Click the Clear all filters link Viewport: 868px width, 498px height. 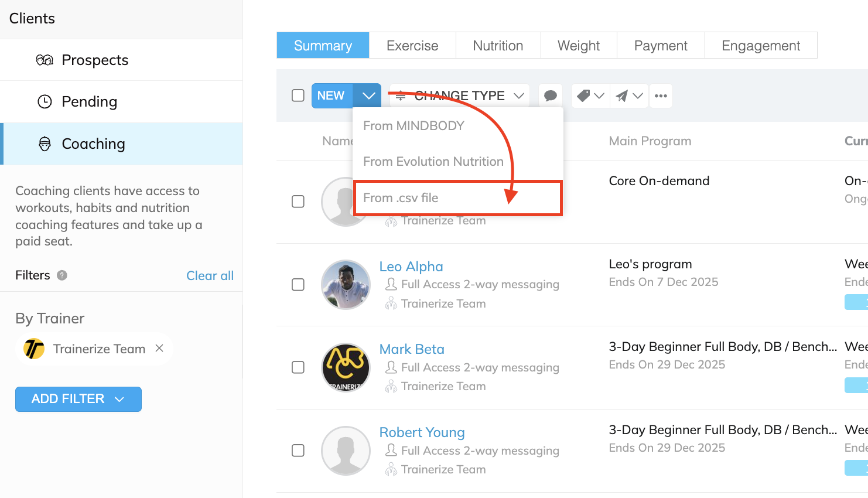210,275
